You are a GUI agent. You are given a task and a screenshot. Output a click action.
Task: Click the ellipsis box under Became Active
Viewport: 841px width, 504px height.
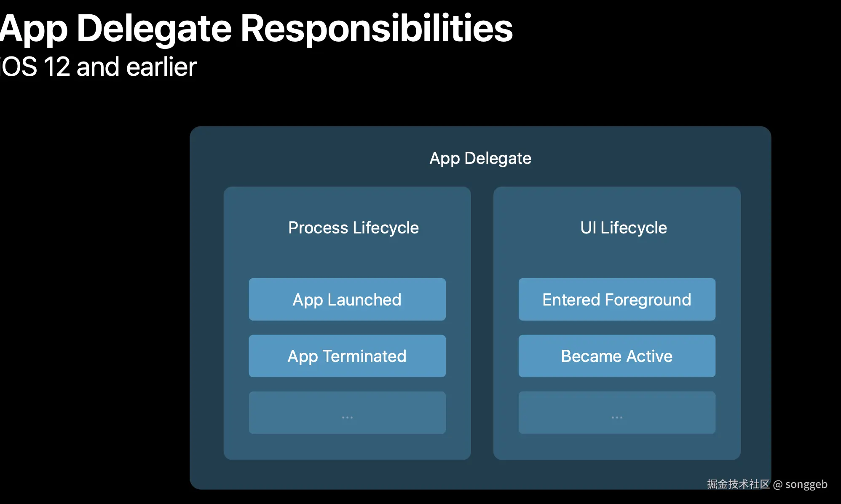pyautogui.click(x=616, y=413)
